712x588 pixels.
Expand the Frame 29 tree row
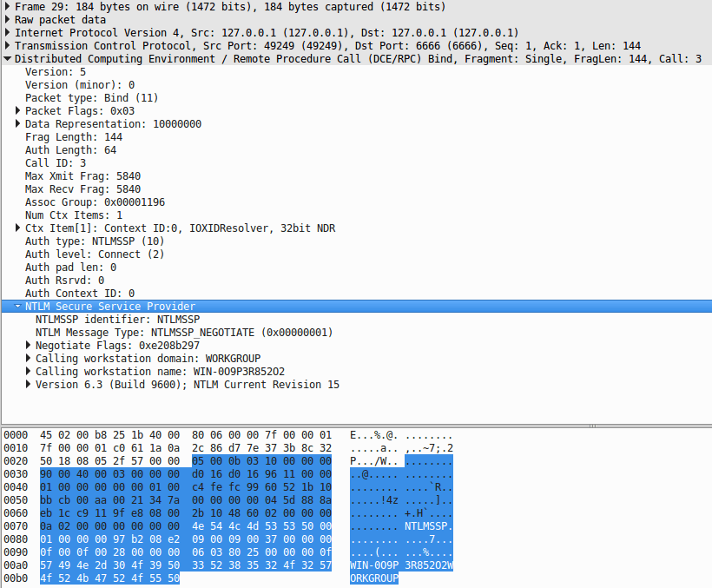[8, 7]
